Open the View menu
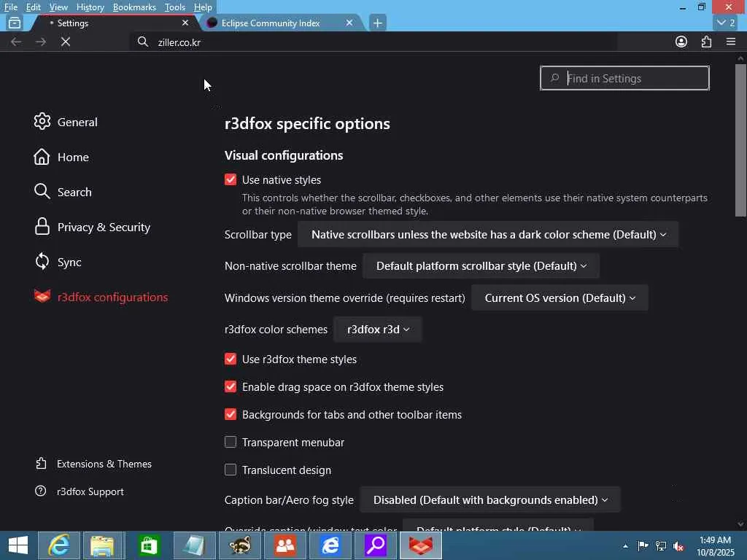The image size is (747, 560). (58, 7)
